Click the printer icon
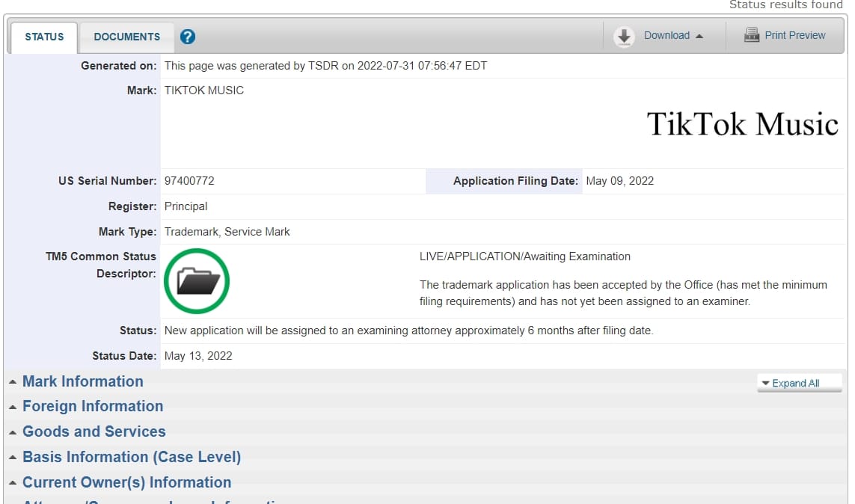 pos(752,35)
